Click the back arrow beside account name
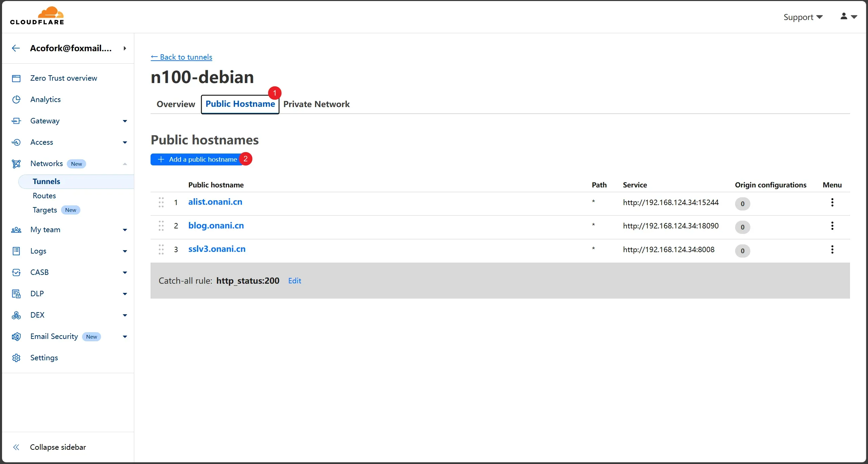 pyautogui.click(x=16, y=48)
